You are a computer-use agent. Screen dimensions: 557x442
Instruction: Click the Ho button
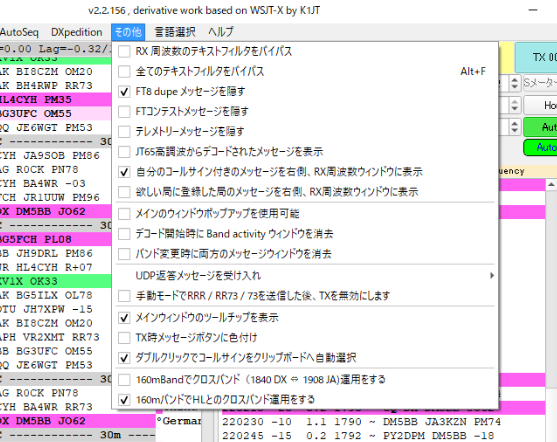tap(541, 105)
